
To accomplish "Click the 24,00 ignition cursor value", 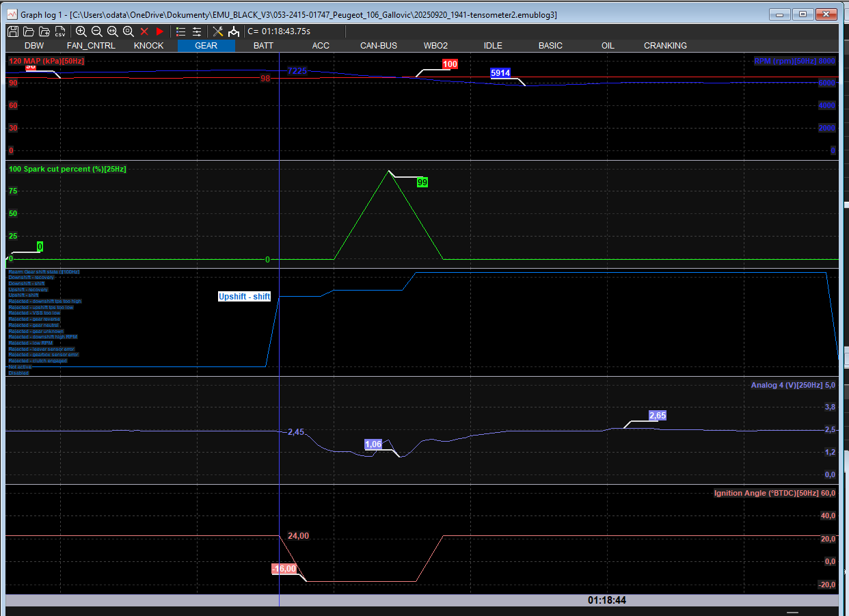I will [299, 535].
